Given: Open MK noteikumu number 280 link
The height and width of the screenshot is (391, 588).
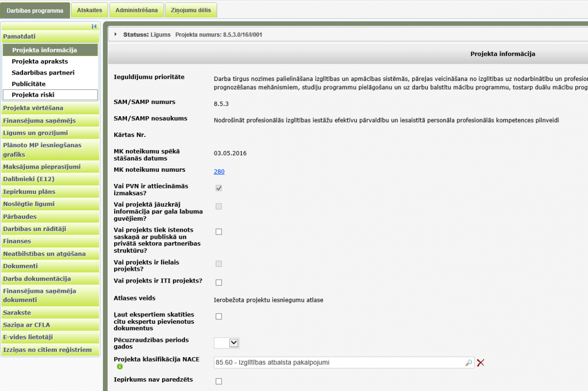Looking at the screenshot, I should pyautogui.click(x=219, y=171).
